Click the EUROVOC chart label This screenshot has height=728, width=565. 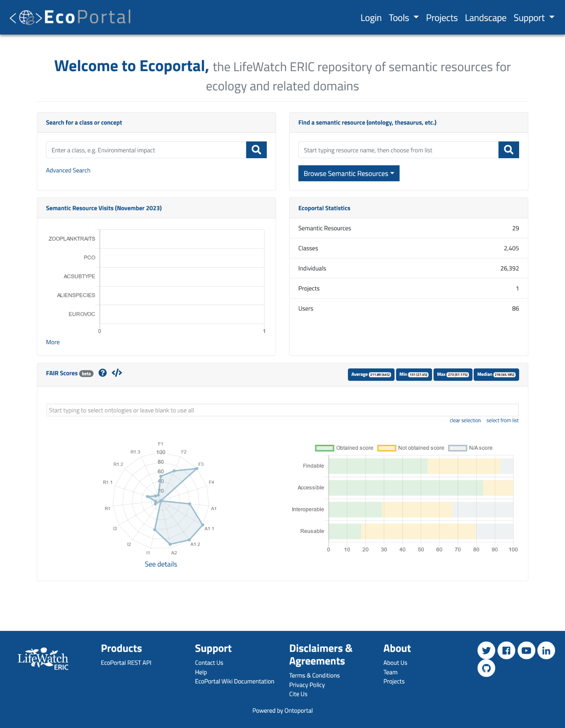click(82, 314)
